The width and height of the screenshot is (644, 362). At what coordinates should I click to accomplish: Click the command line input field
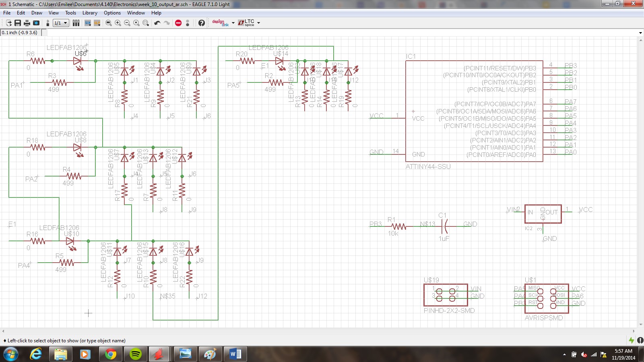(x=341, y=33)
